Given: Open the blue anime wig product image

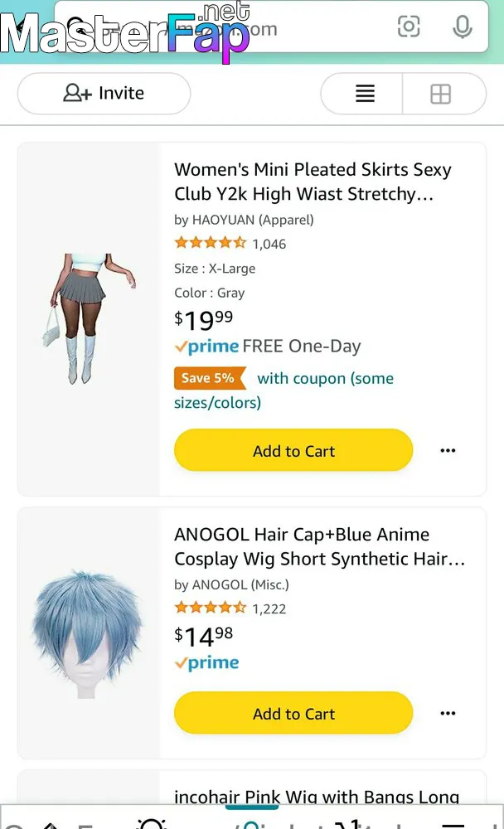Looking at the screenshot, I should [88, 634].
